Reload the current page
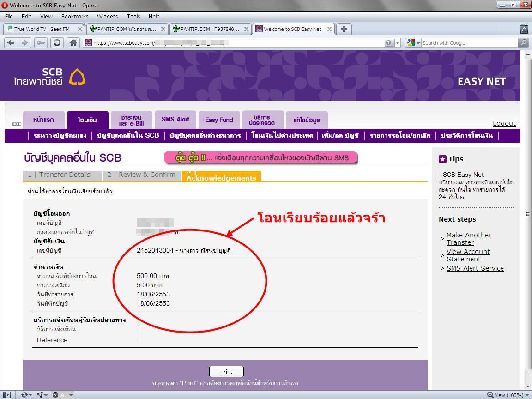Viewport: 532px width, 399px height. 57,43
